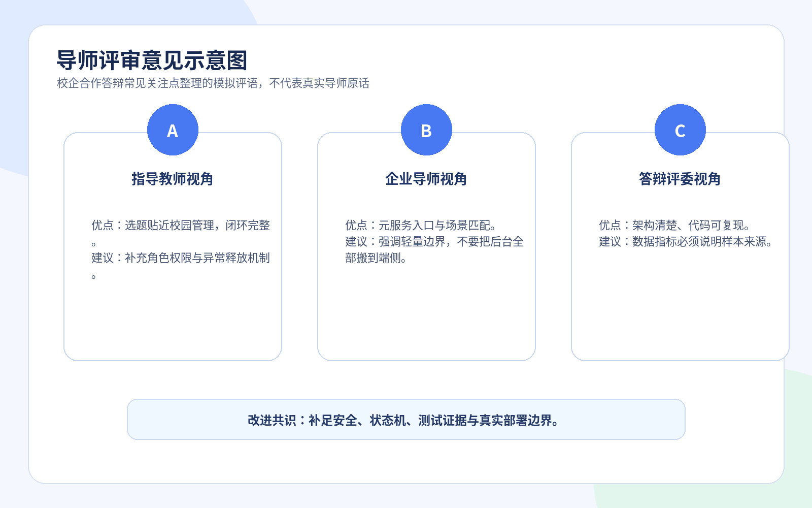This screenshot has height=508, width=812.
Task: Click the blue circle badge labeled A
Action: coord(173,130)
